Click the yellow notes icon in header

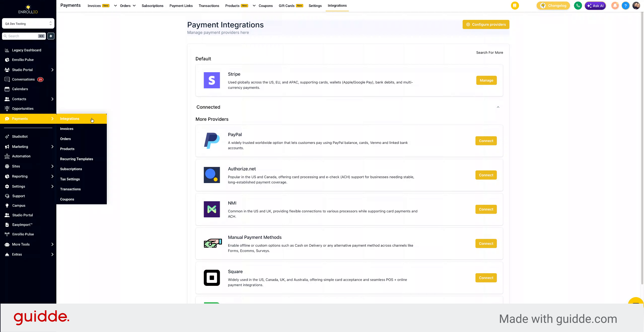tap(515, 6)
